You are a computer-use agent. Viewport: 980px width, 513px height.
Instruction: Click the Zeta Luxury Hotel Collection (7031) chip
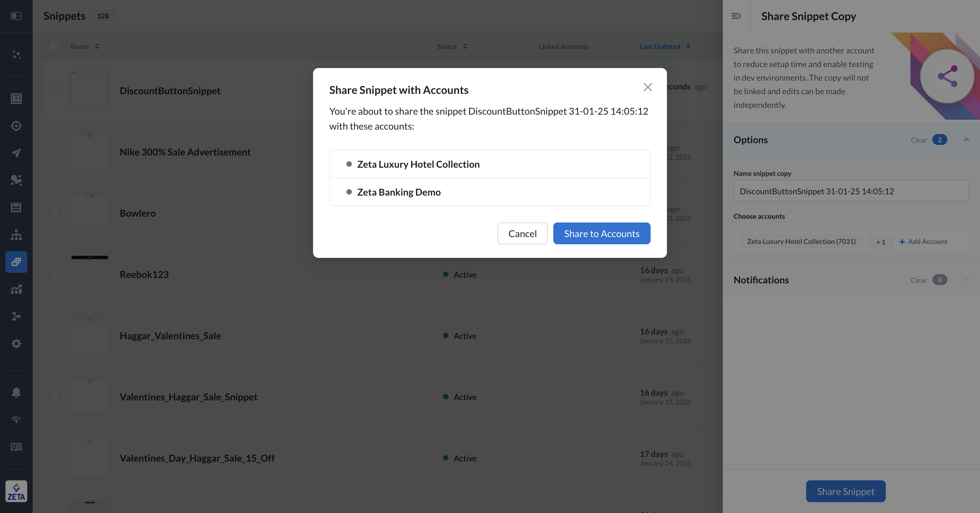801,242
